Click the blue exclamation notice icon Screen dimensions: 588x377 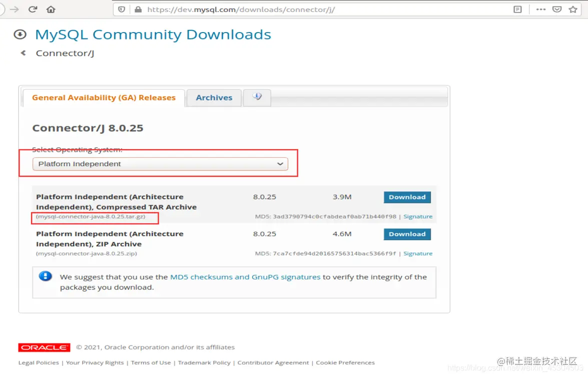46,276
